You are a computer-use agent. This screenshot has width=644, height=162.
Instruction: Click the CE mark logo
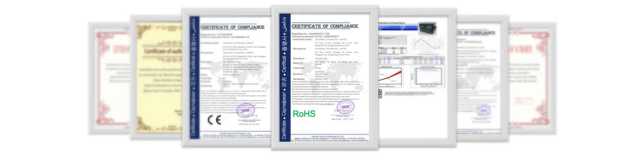214,120
